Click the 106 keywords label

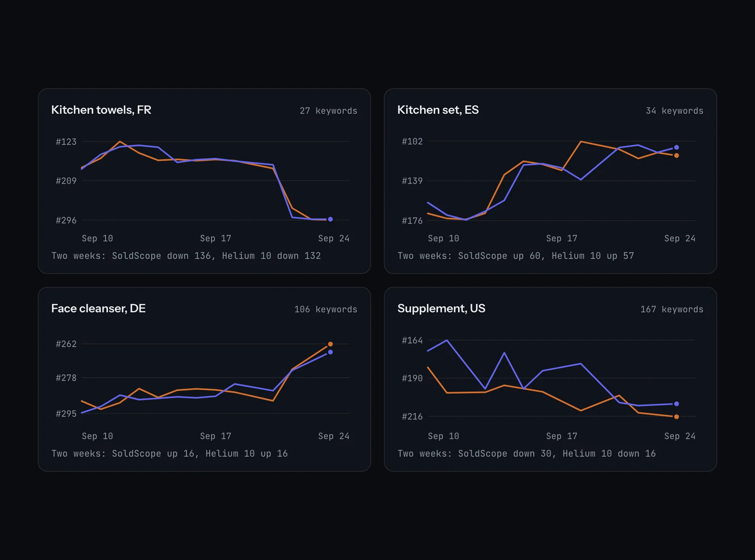point(326,309)
